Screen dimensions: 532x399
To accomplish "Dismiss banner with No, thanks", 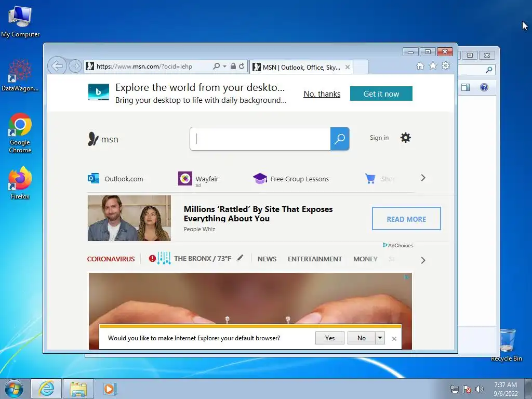I will click(x=322, y=94).
